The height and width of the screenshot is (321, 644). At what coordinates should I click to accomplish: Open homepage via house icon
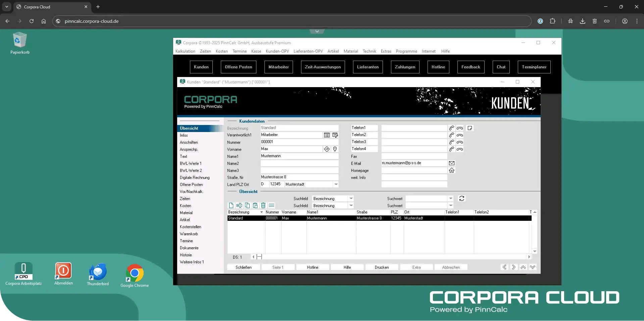click(452, 170)
